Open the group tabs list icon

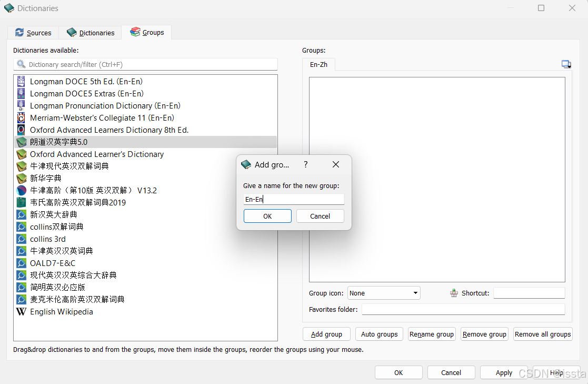point(566,64)
